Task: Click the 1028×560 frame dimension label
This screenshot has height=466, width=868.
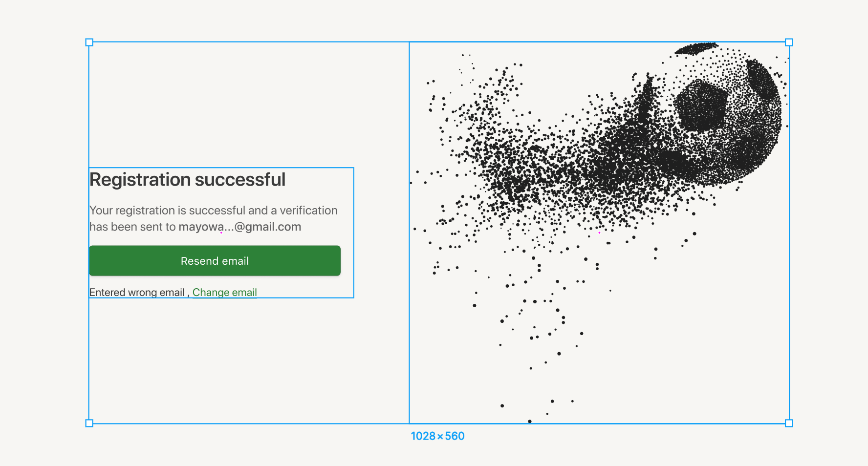Action: tap(437, 436)
